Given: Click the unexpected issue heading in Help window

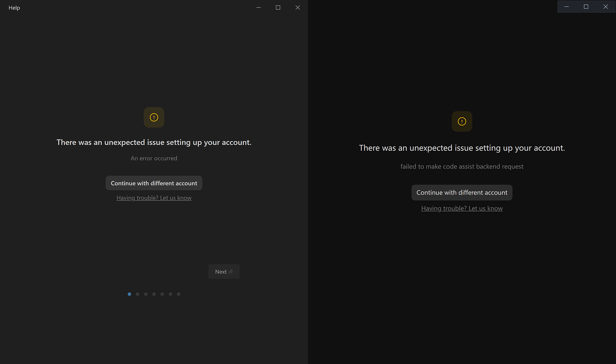Looking at the screenshot, I should tap(154, 142).
